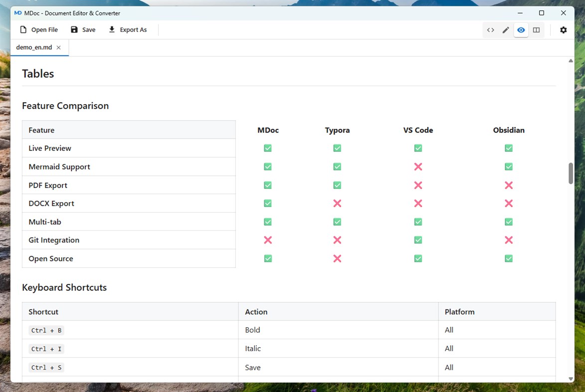Save the current document

tap(83, 30)
